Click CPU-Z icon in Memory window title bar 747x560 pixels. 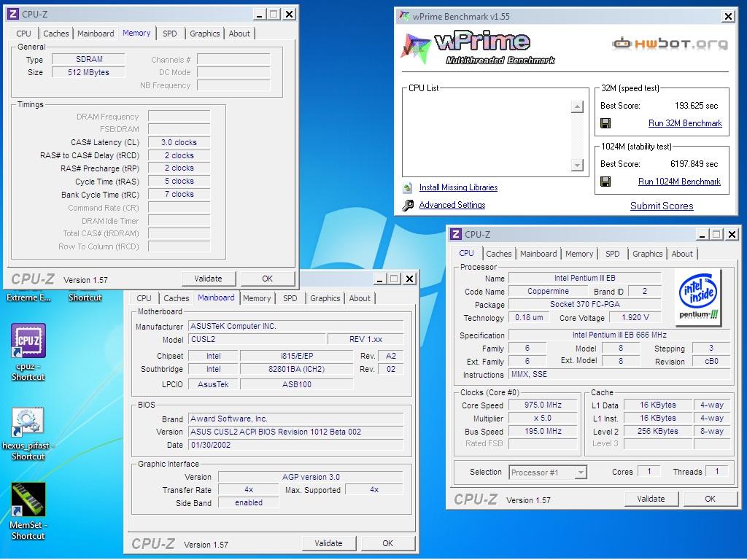tap(13, 14)
